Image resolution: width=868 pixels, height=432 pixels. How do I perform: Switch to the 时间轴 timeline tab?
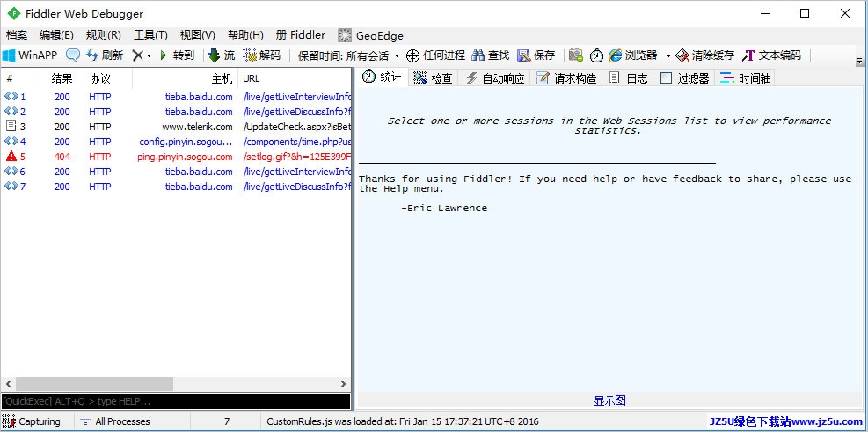[x=745, y=78]
